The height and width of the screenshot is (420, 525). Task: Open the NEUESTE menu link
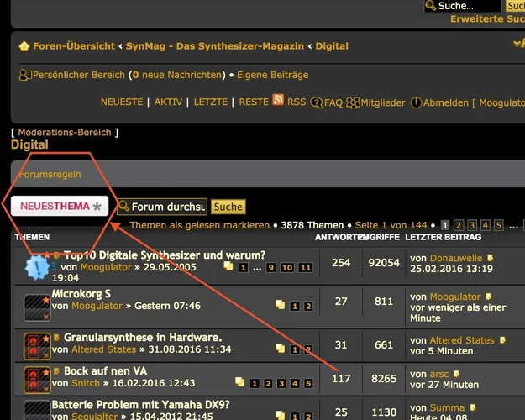tap(122, 102)
